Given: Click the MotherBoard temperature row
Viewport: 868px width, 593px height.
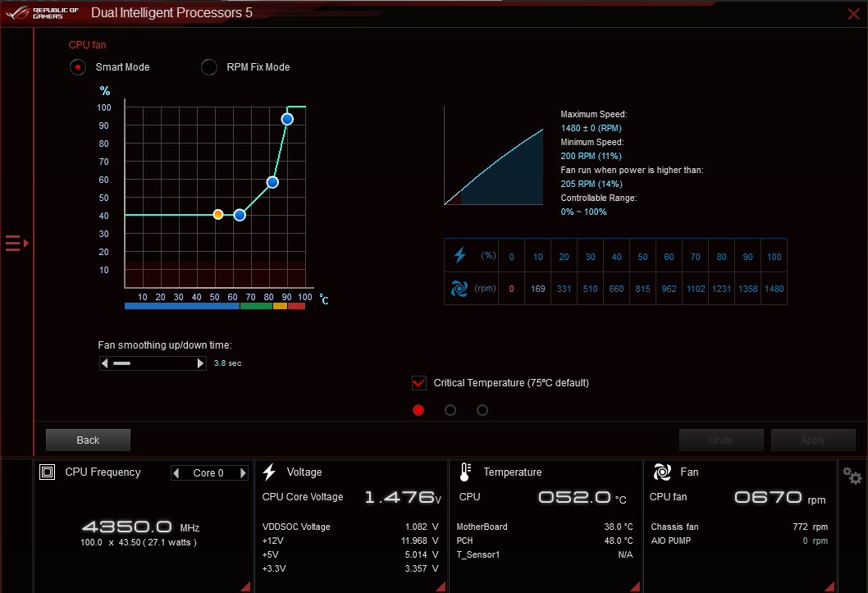Looking at the screenshot, I should 545,527.
